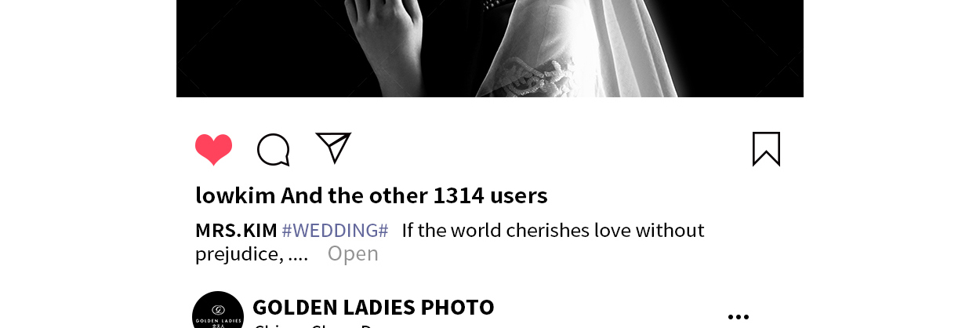Open GOLDEN LADIES PHOTO account name

(373, 307)
